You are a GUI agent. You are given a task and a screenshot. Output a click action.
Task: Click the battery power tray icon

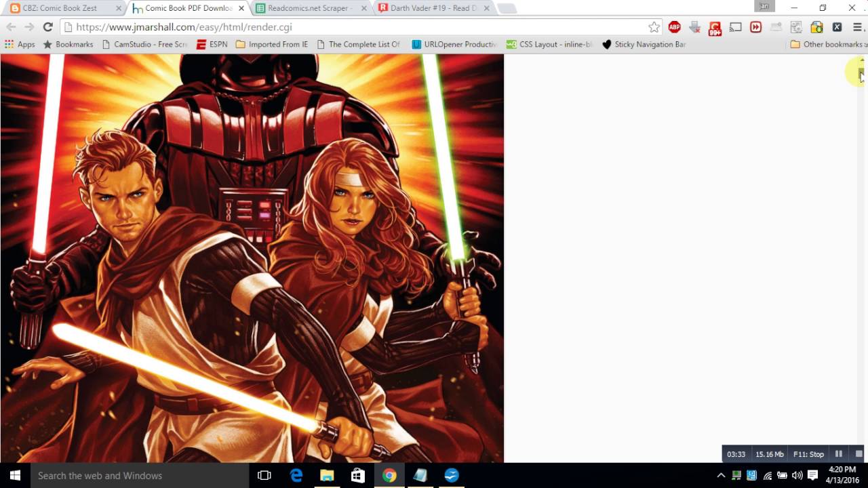tap(782, 475)
